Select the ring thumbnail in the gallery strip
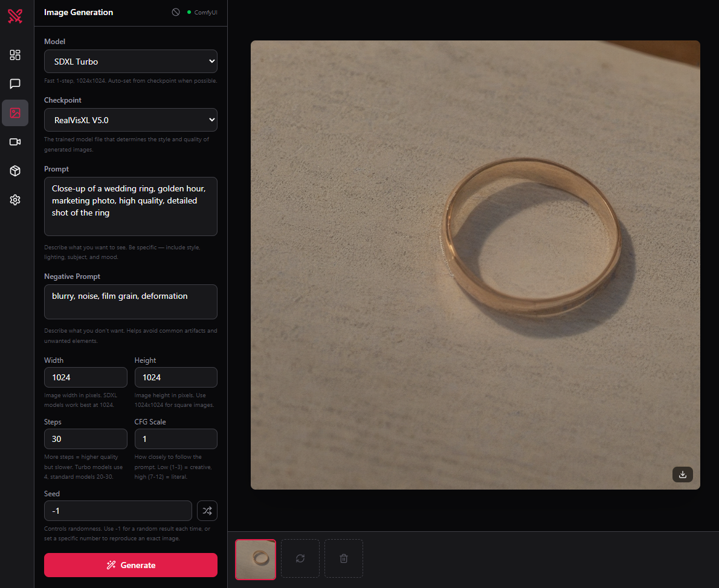The width and height of the screenshot is (719, 588). pos(256,559)
